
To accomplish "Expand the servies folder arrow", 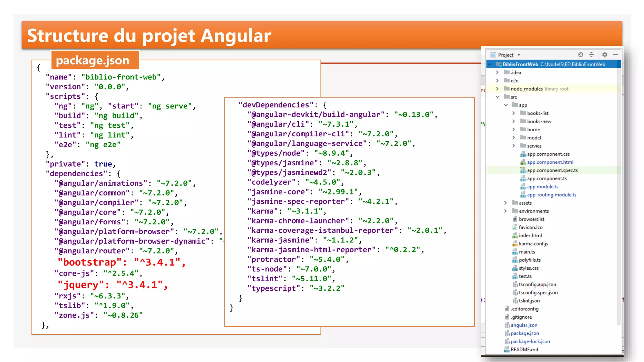I will (514, 146).
